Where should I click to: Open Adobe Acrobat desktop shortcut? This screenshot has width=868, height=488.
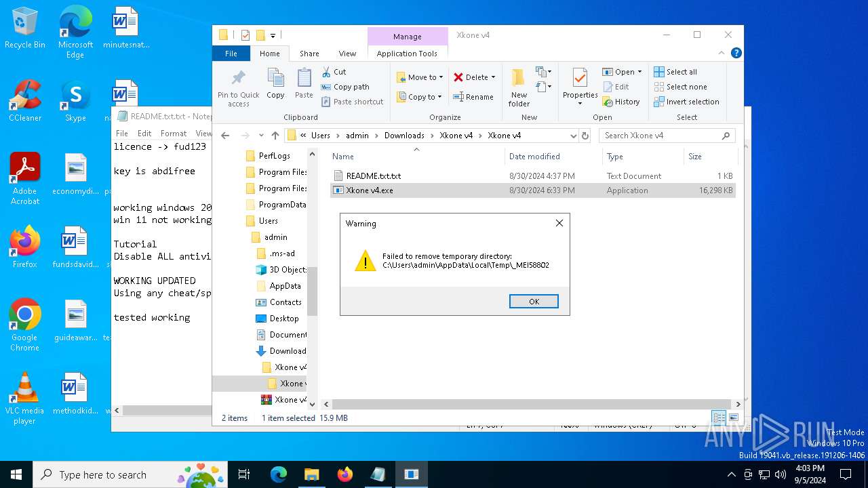click(25, 178)
